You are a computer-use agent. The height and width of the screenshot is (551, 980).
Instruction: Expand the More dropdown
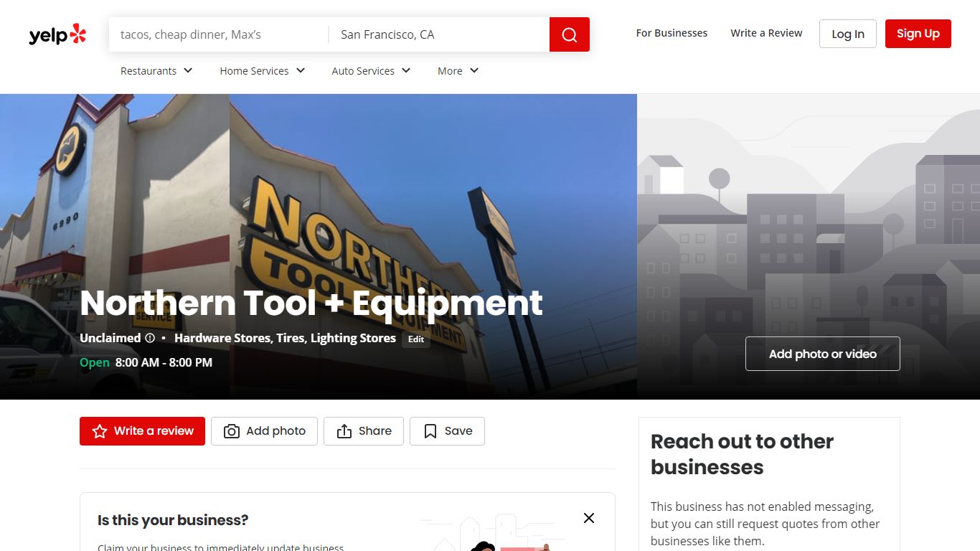point(458,71)
